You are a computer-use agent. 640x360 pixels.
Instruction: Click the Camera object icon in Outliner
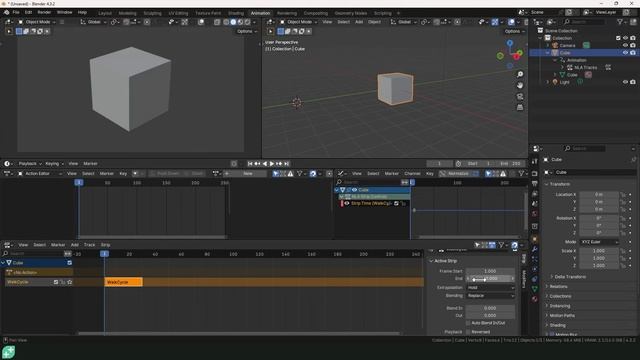click(555, 45)
